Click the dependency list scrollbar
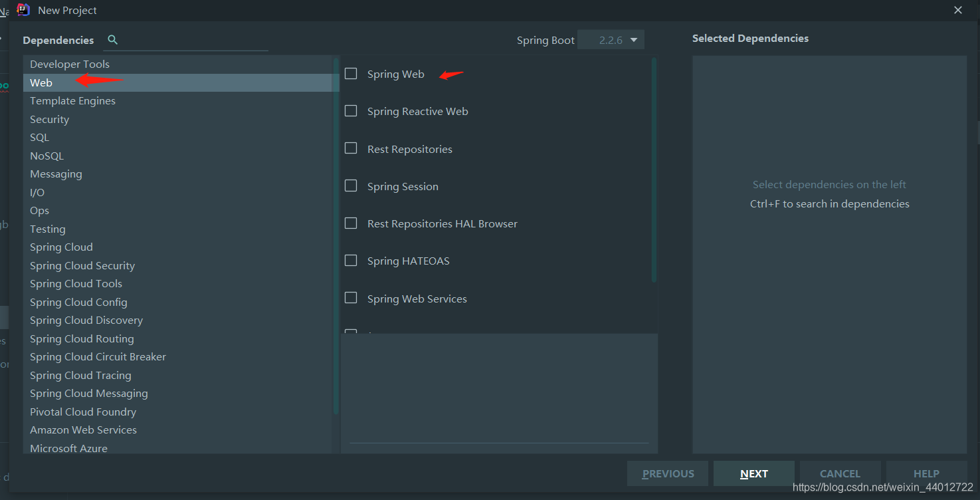Screen dimensions: 980x500 point(654,170)
